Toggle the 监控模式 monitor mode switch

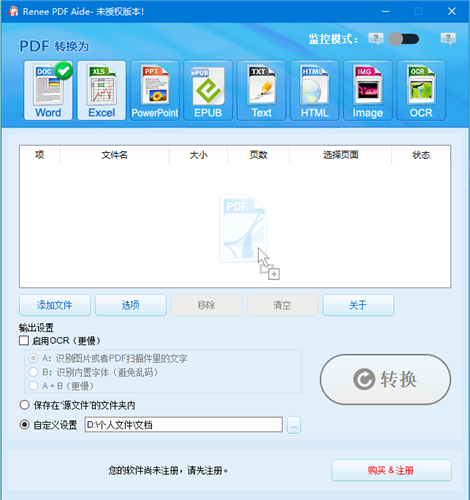point(404,39)
